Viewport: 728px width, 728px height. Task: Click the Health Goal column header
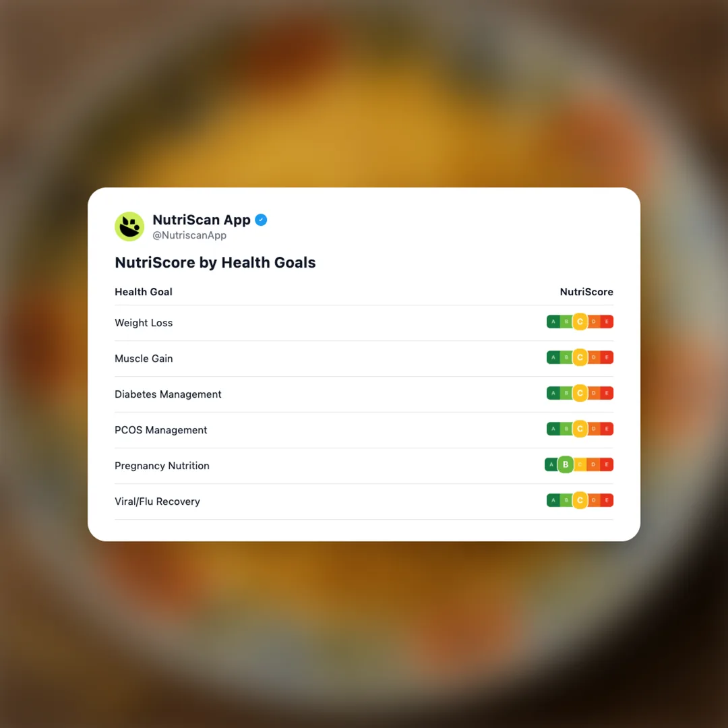144,292
